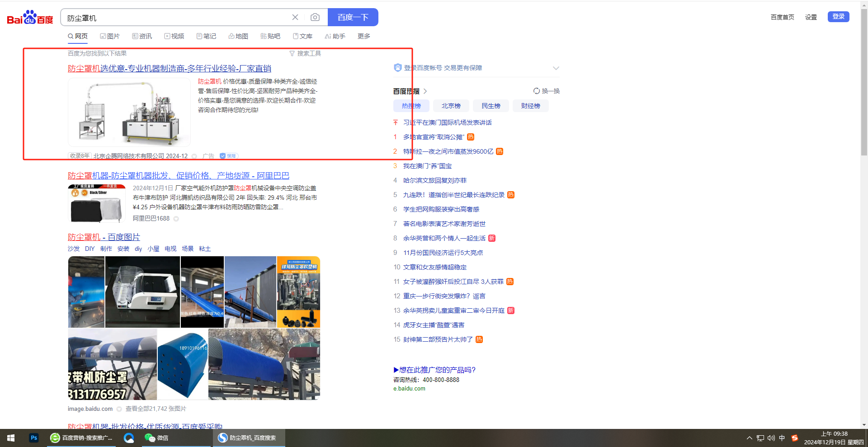This screenshot has height=447, width=868.
Task: Click the top-pinned arrow icon in hot list
Action: click(396, 122)
